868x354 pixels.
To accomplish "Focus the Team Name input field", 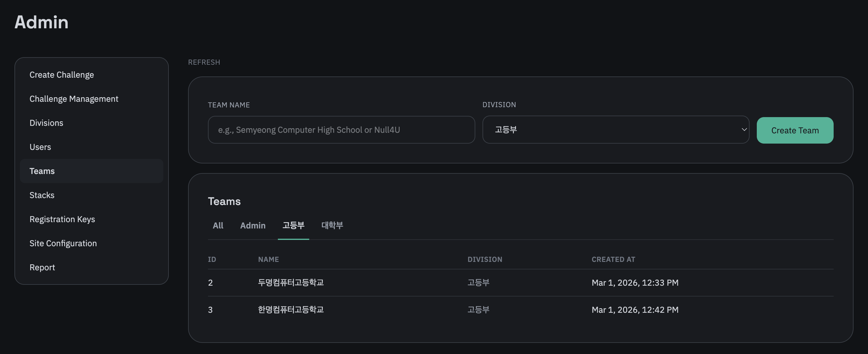I will (341, 130).
